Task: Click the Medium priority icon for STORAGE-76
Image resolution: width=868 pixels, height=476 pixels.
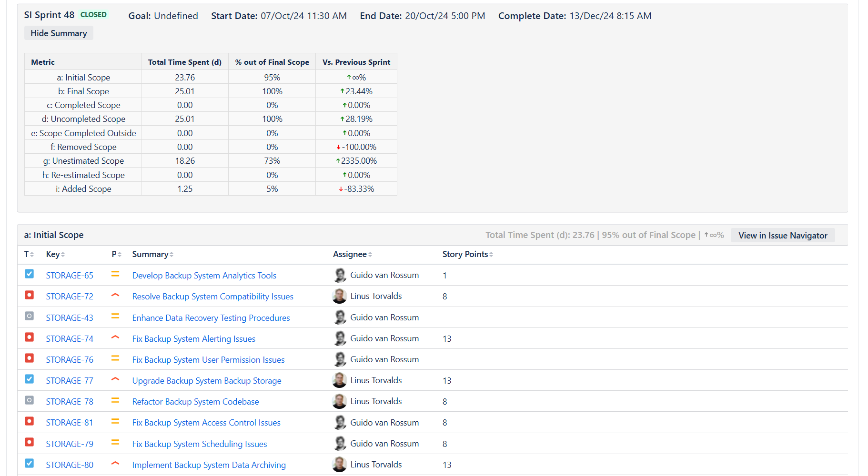Action: pyautogui.click(x=115, y=358)
